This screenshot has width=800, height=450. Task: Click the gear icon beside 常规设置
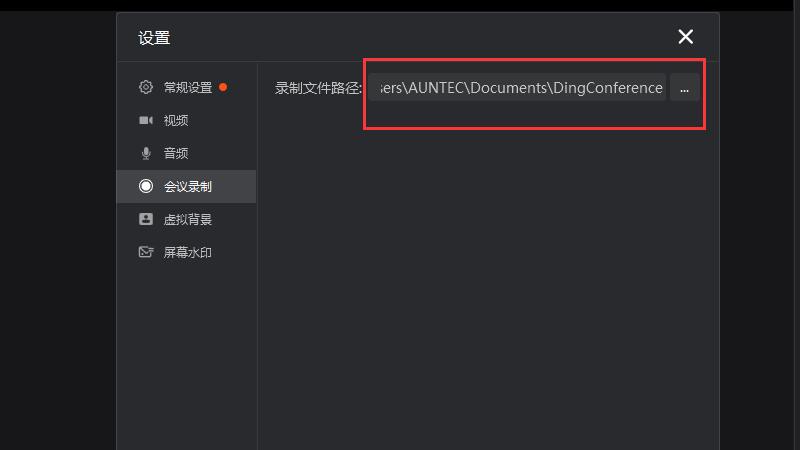(x=146, y=87)
